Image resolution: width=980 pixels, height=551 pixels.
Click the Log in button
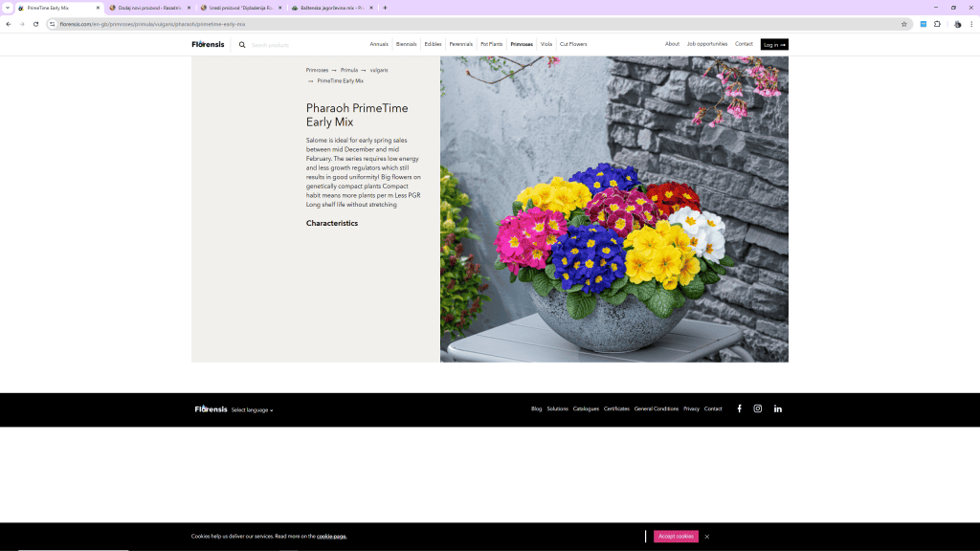coord(774,44)
